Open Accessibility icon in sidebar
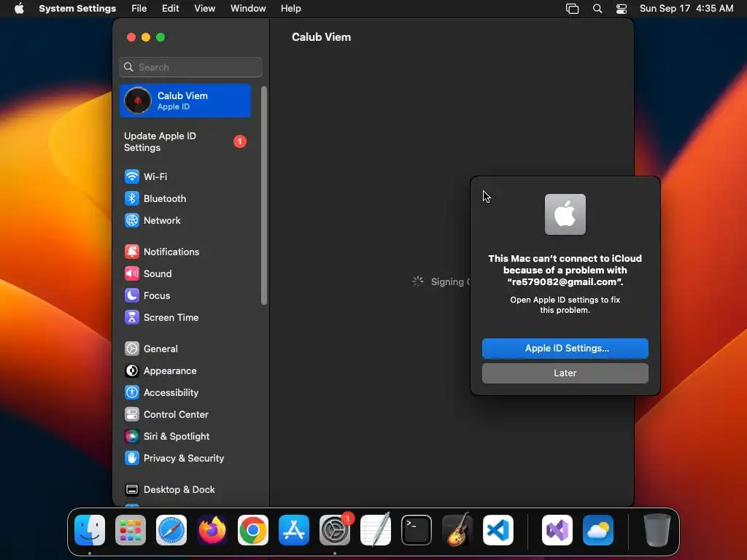747x560 pixels. (x=132, y=393)
